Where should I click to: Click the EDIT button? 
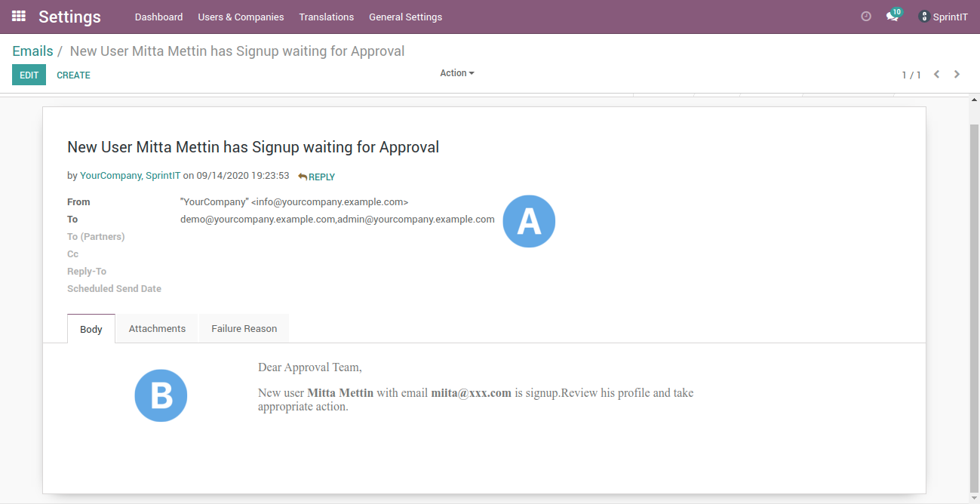click(x=29, y=75)
